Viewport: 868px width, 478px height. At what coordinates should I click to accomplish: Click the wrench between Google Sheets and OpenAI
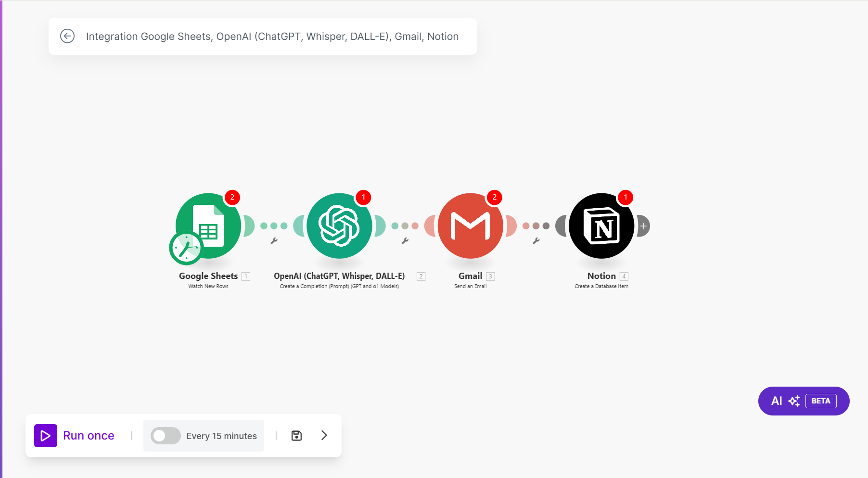(x=274, y=241)
